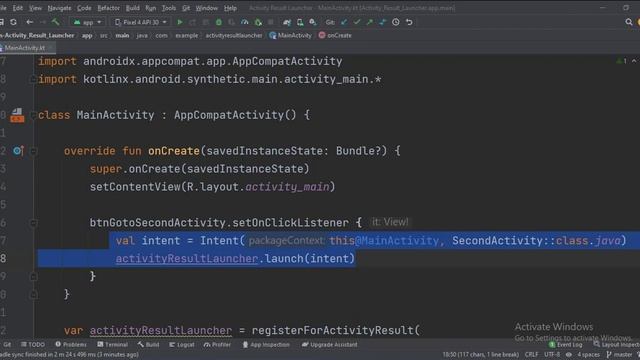
Task: Open the TODO tool window
Action: coord(33,344)
